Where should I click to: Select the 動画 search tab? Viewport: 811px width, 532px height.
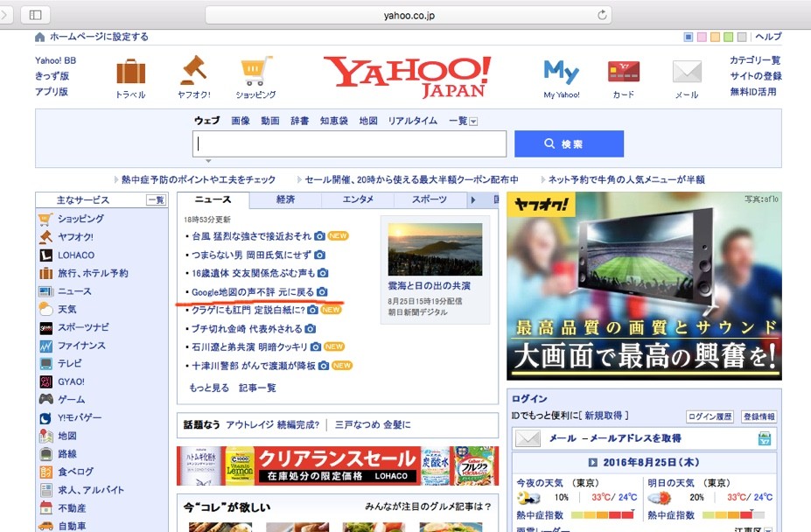[270, 121]
